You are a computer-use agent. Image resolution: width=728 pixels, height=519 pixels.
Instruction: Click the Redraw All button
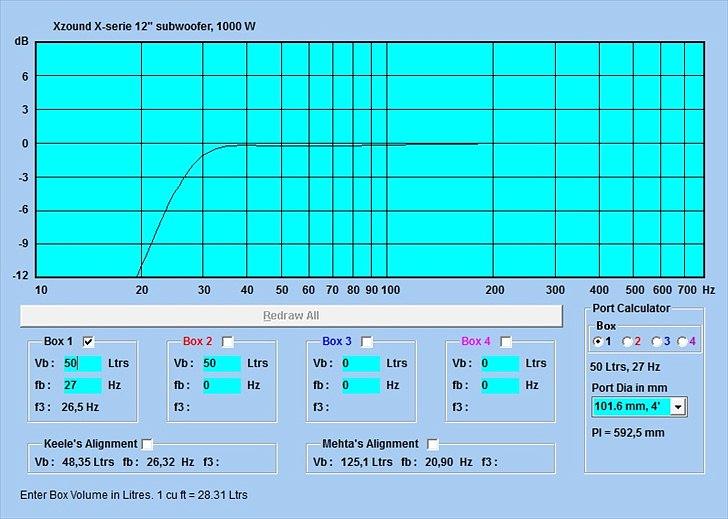290,315
